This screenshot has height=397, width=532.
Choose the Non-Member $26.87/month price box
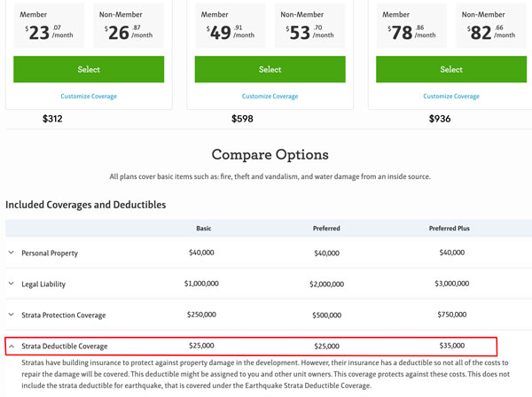[x=128, y=25]
